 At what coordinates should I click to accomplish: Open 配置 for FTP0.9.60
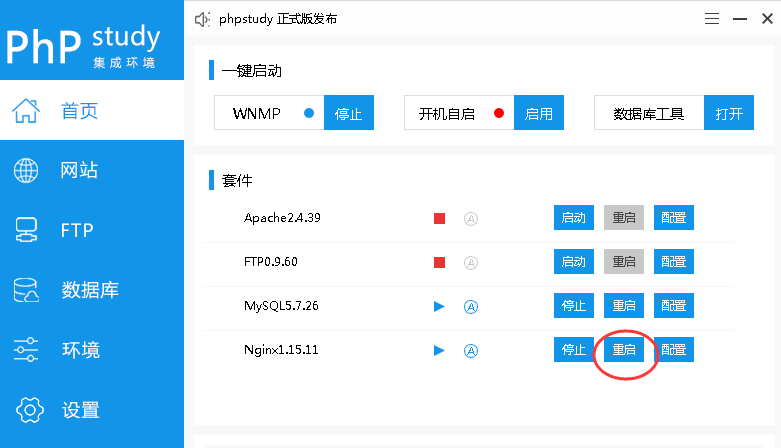tap(673, 261)
